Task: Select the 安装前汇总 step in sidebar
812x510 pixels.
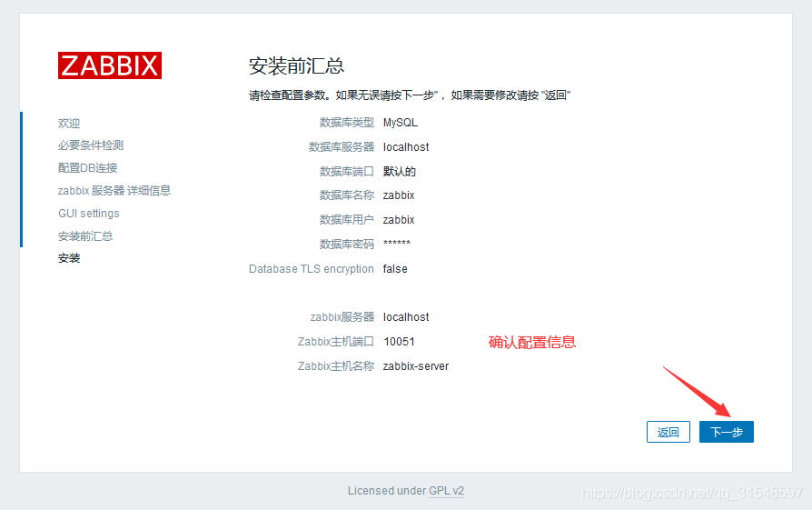Action: [x=85, y=236]
